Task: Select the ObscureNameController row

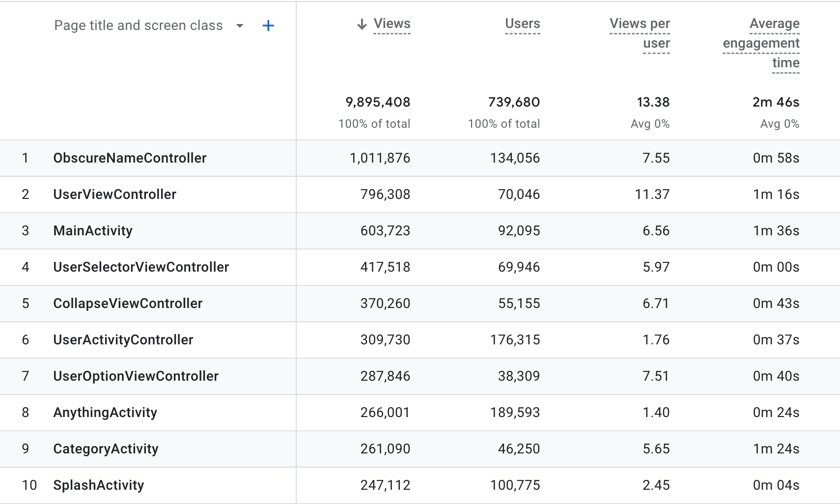Action: pyautogui.click(x=130, y=158)
